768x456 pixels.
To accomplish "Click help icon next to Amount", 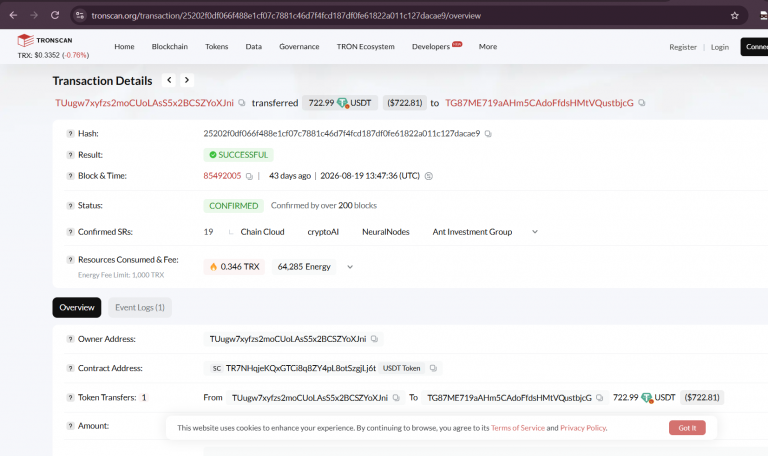I will point(70,426).
